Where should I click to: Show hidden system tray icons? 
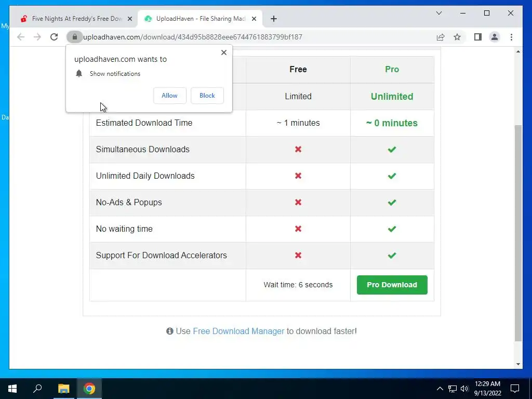(440, 389)
